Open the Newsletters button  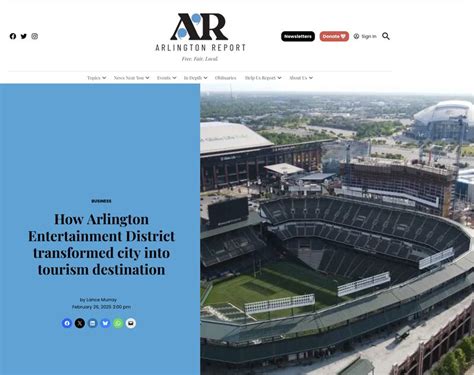coord(298,36)
